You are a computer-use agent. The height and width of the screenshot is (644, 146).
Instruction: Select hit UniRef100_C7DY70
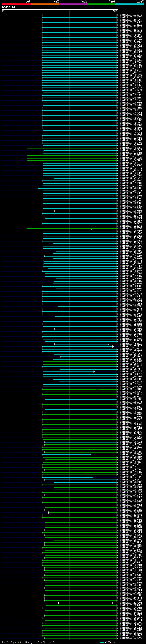point(131,90)
